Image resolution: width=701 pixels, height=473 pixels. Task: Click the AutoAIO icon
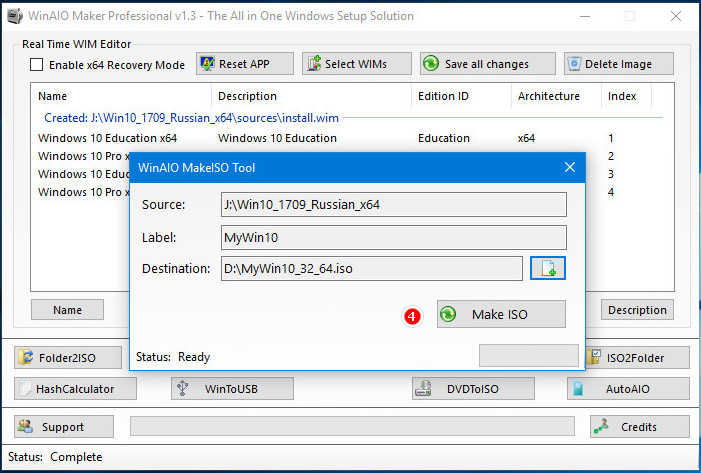coord(578,388)
